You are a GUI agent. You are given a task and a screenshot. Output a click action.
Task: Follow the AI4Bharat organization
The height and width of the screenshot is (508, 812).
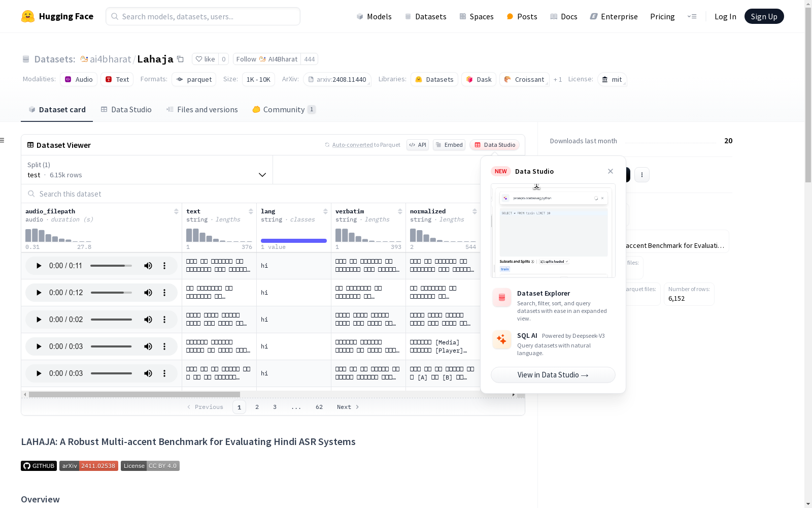coord(267,59)
